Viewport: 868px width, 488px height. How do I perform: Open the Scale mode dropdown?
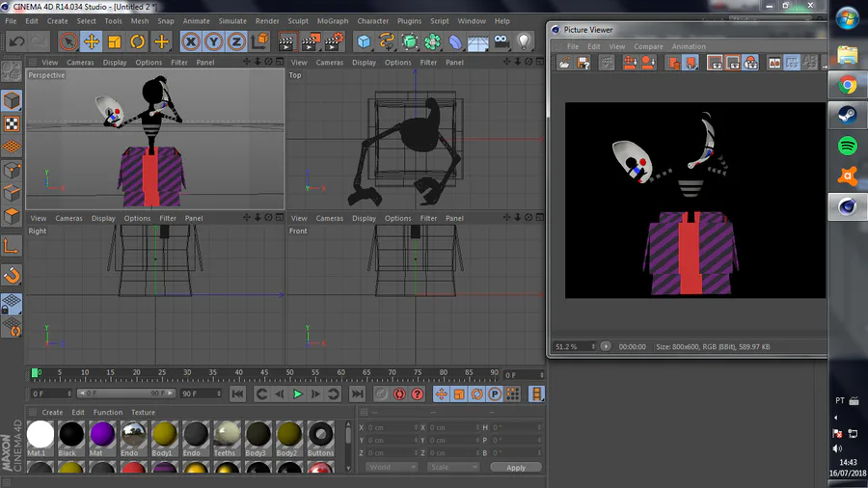[453, 468]
